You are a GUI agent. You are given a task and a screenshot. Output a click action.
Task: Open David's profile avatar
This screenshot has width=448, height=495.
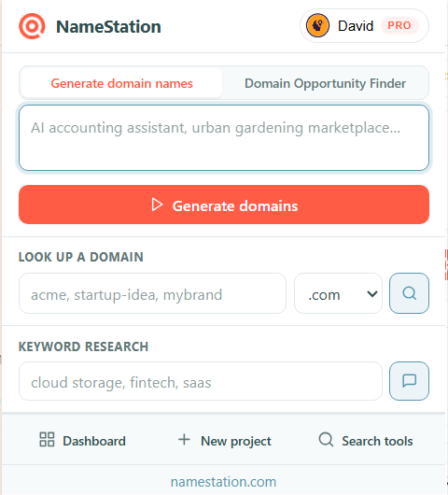point(317,25)
